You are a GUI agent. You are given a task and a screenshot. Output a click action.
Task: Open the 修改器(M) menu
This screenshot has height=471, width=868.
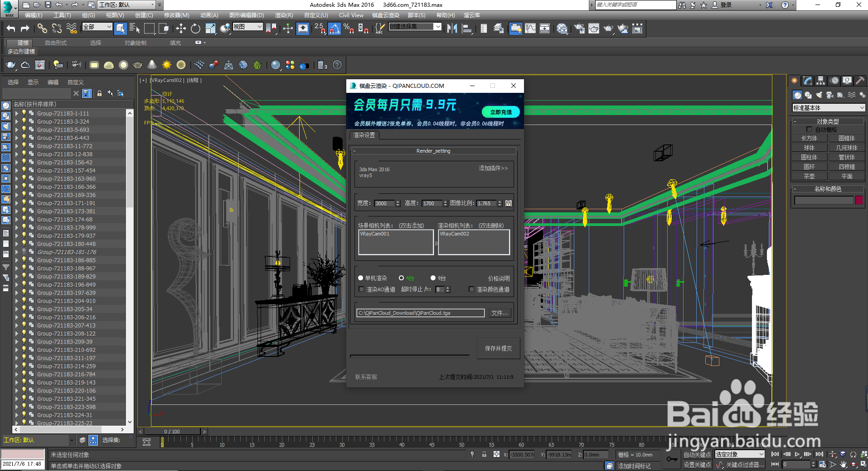(x=176, y=15)
